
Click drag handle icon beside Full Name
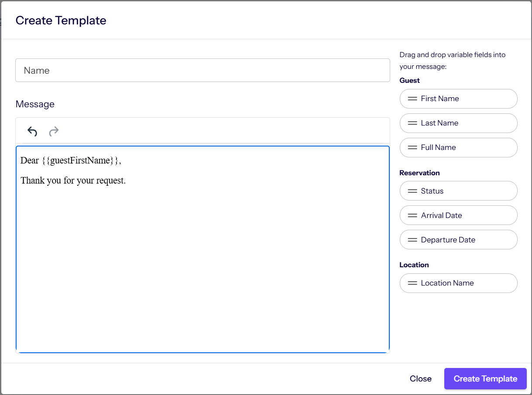(412, 147)
